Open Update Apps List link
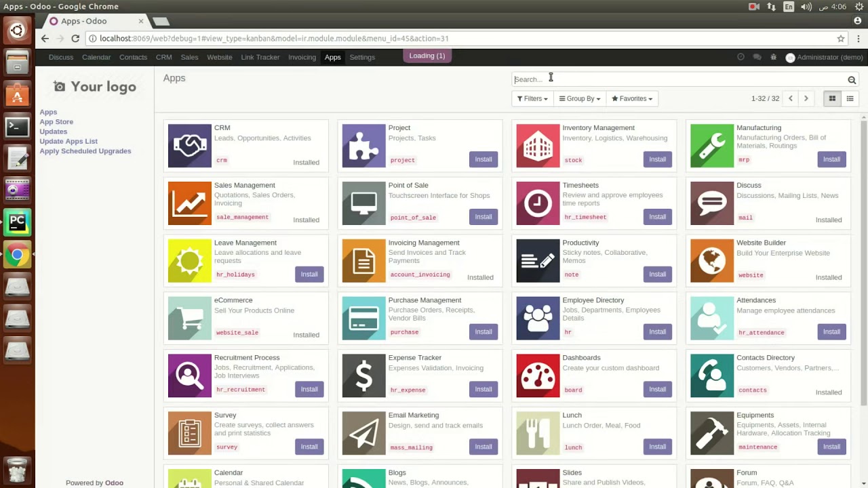Screen dimensions: 868x488 68,142
